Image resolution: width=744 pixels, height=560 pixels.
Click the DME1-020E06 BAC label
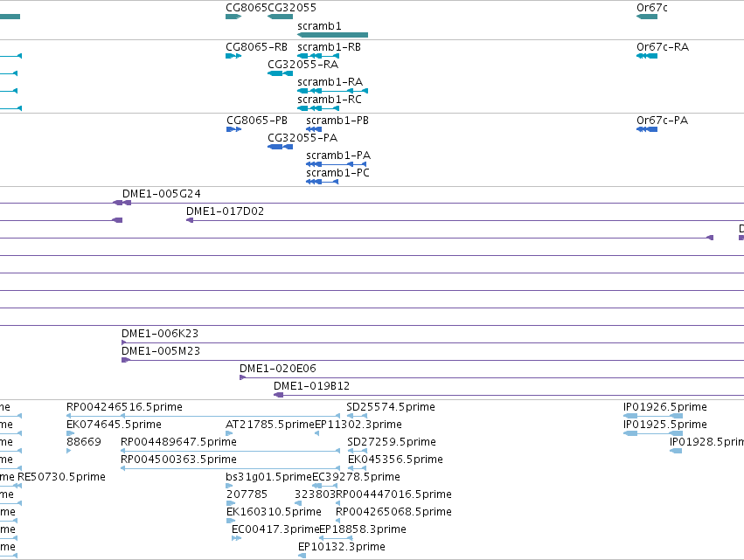tap(277, 369)
